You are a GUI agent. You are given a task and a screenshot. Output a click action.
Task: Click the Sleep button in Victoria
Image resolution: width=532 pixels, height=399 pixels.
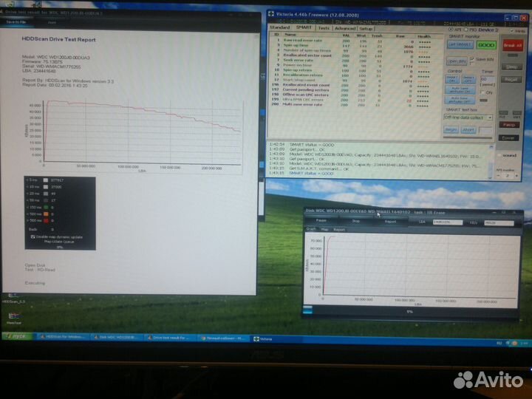pyautogui.click(x=511, y=66)
